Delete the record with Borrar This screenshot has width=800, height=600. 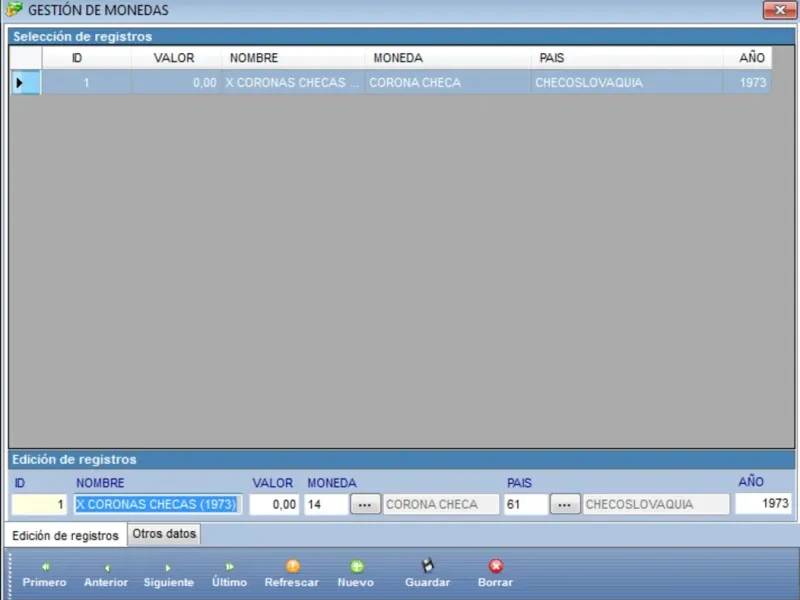click(495, 575)
